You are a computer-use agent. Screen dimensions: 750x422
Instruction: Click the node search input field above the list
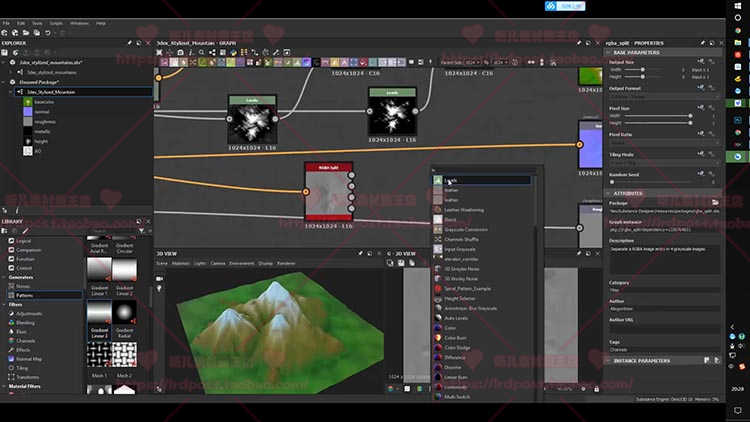pos(482,170)
